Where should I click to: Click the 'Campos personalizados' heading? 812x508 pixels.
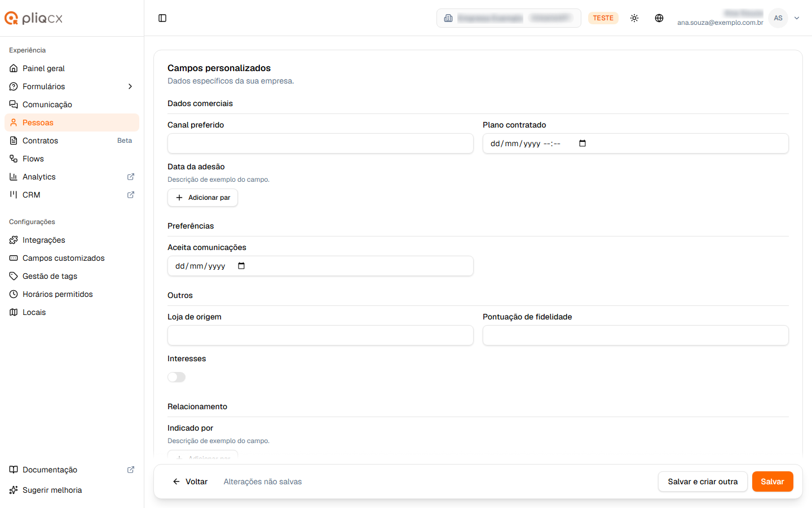(219, 68)
